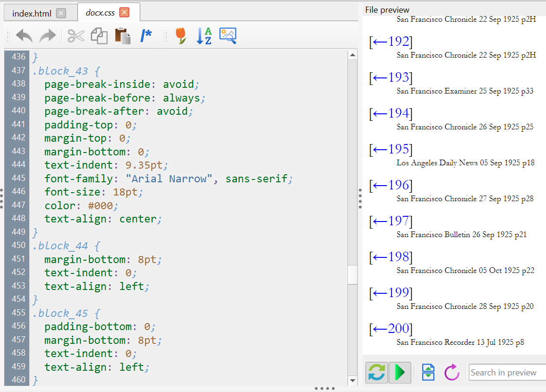Viewport: 546px width, 392px height.
Task: Click the Paste clipboard icon
Action: [x=122, y=36]
